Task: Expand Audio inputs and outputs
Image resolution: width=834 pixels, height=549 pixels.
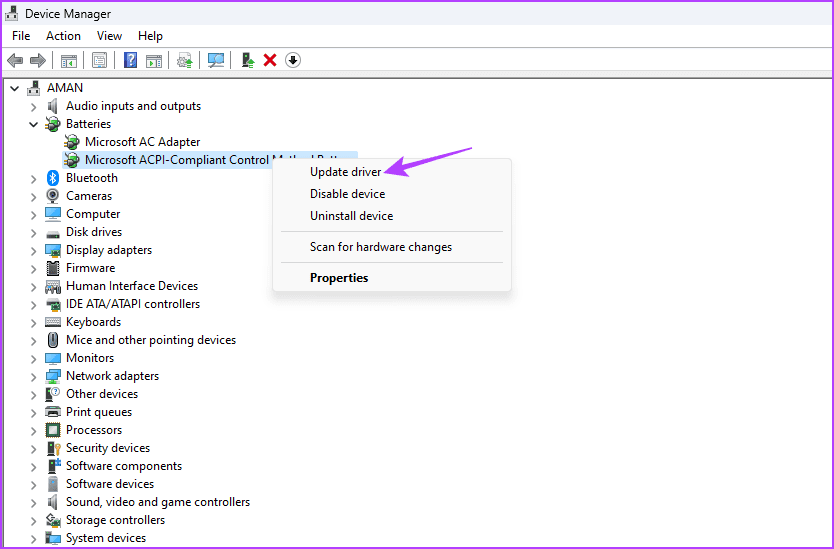Action: 34,106
